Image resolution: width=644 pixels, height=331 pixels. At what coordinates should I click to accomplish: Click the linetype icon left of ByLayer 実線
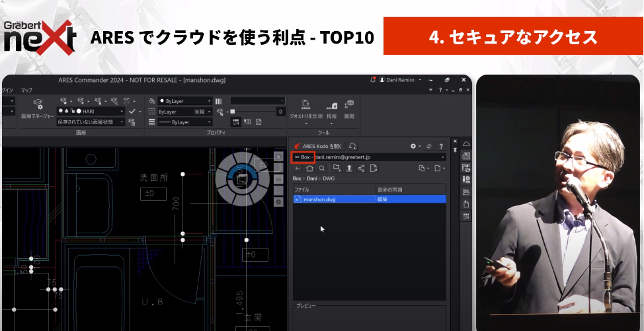click(x=151, y=112)
